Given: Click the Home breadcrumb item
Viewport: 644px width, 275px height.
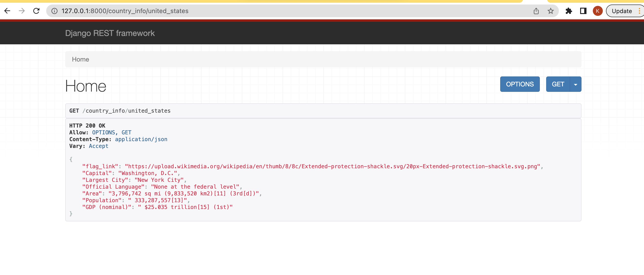Looking at the screenshot, I should coord(80,59).
